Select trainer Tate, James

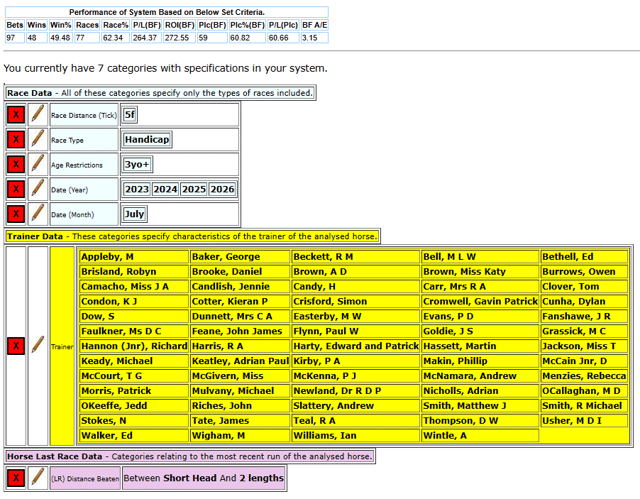(240, 421)
